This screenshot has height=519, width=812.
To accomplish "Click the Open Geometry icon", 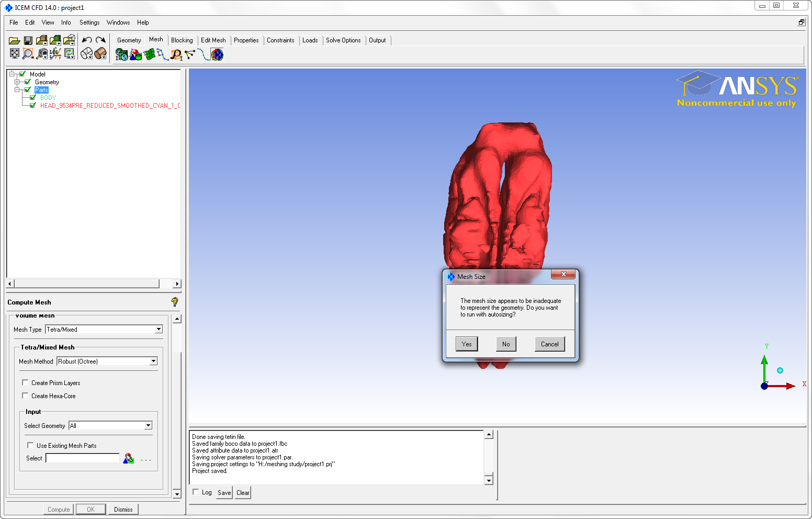I will [42, 40].
